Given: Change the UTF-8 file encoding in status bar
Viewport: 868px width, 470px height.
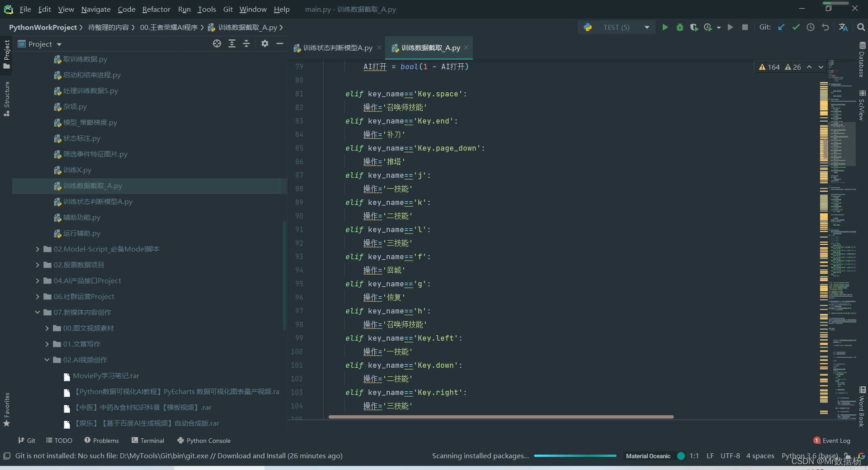Looking at the screenshot, I should (730, 456).
